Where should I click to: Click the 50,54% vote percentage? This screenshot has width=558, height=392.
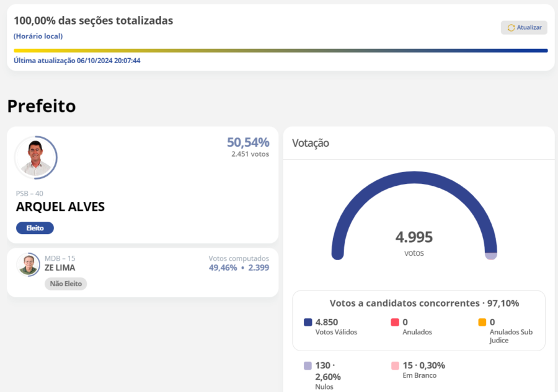(248, 142)
